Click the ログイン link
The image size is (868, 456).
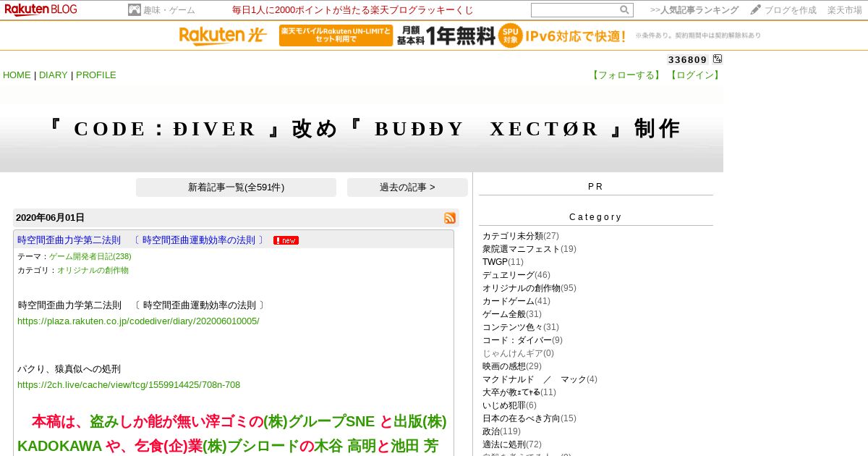click(x=694, y=75)
